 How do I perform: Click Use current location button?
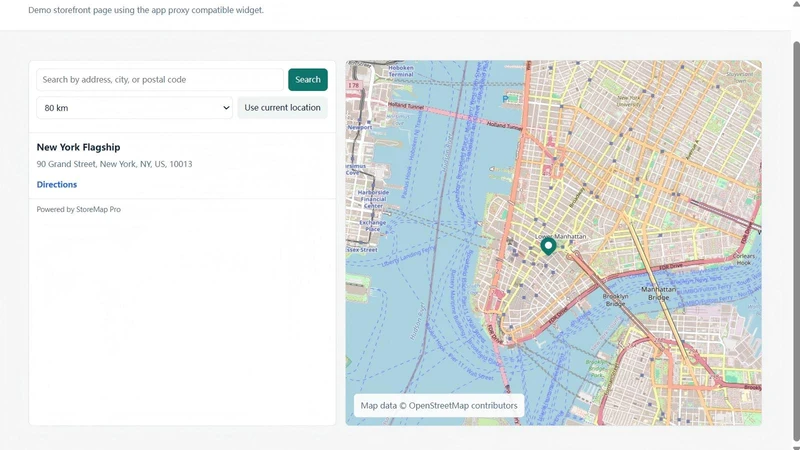coord(282,108)
